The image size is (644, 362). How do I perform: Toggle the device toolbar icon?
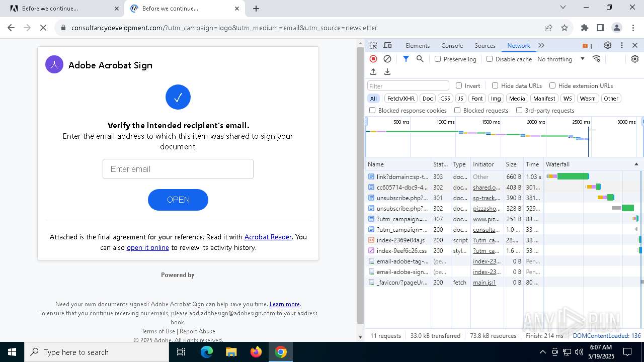pos(387,45)
